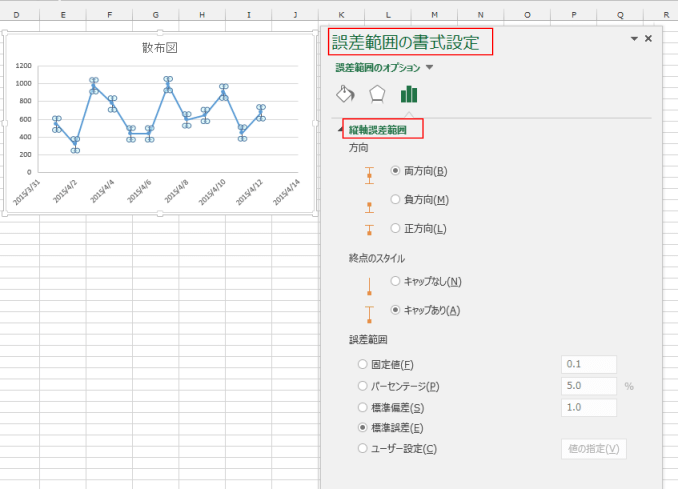Close the 誤差範囲の書式設定 pane
This screenshot has height=489, width=678.
[x=648, y=38]
